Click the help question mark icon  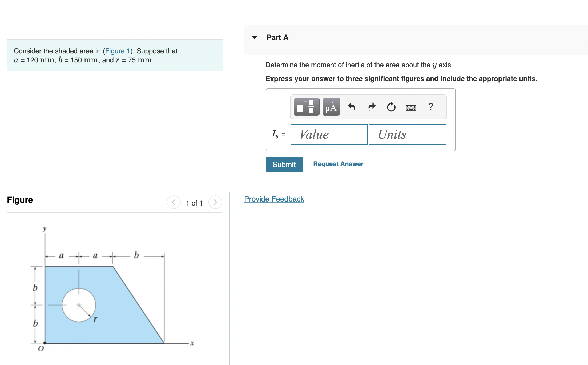coord(431,107)
